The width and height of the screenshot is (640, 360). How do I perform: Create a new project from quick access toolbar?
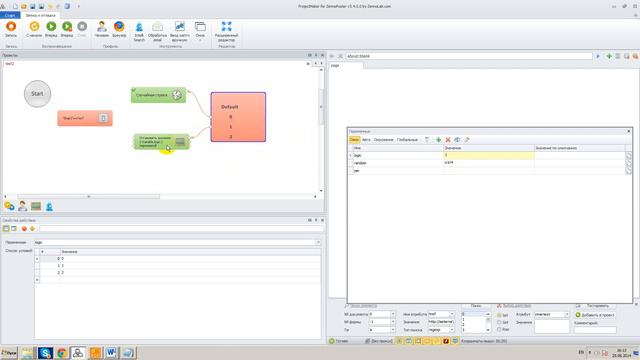(15, 7)
